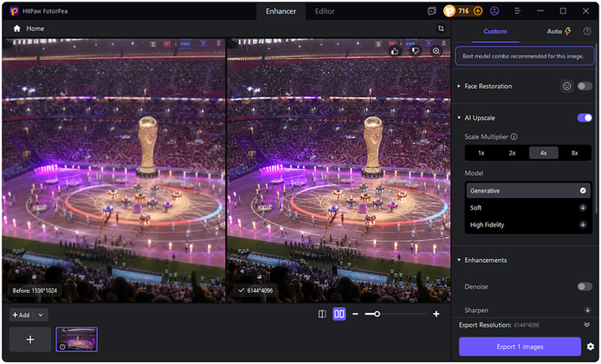The width and height of the screenshot is (601, 364).
Task: Click the Auto lightning bolt icon
Action: pyautogui.click(x=568, y=32)
